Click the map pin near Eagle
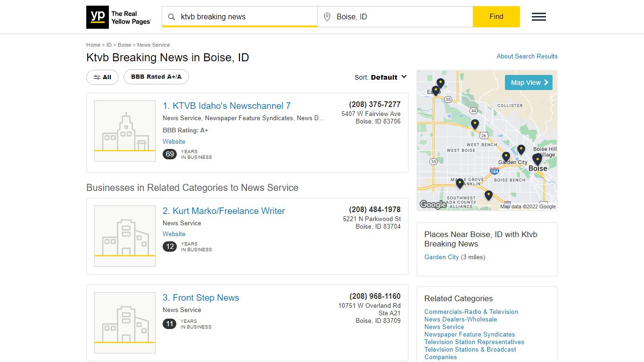Viewport: 644px width, 362px height. coord(436,90)
